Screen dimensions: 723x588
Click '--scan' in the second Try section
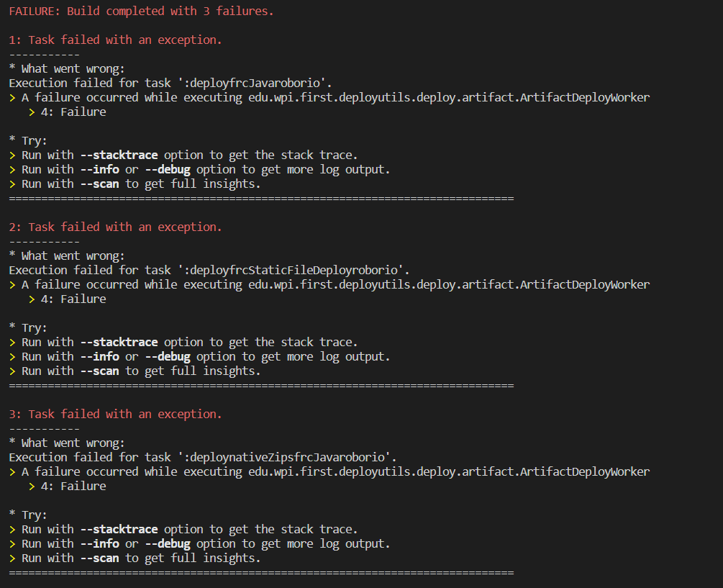(x=99, y=371)
